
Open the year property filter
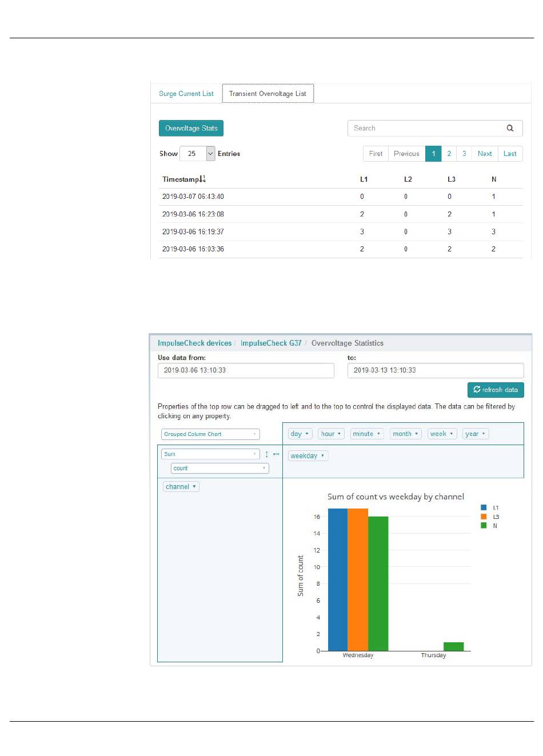pyautogui.click(x=476, y=434)
